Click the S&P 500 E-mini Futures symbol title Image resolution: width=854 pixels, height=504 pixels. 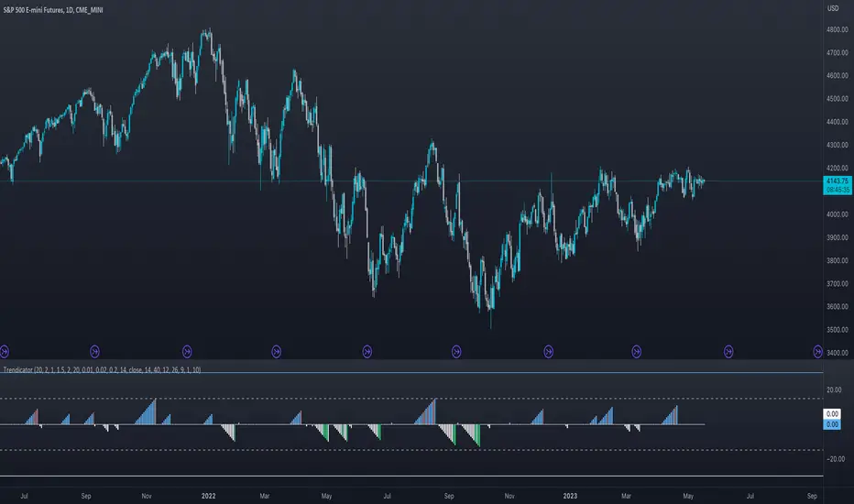(x=53, y=10)
